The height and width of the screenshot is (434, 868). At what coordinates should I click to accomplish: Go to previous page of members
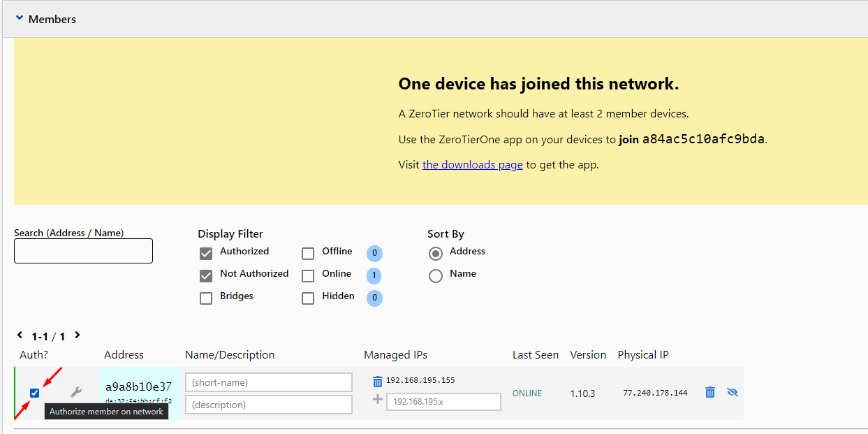pos(20,335)
